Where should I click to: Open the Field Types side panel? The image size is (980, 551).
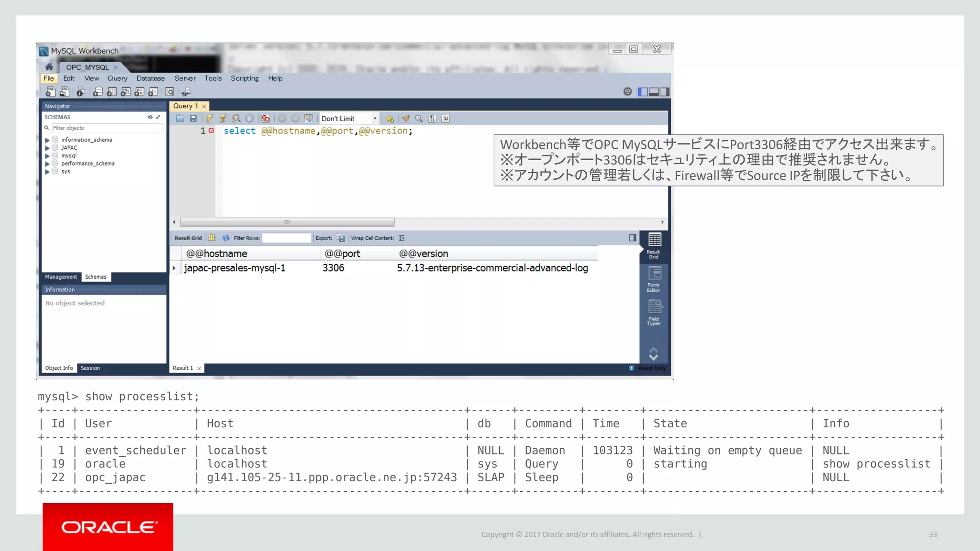click(654, 313)
